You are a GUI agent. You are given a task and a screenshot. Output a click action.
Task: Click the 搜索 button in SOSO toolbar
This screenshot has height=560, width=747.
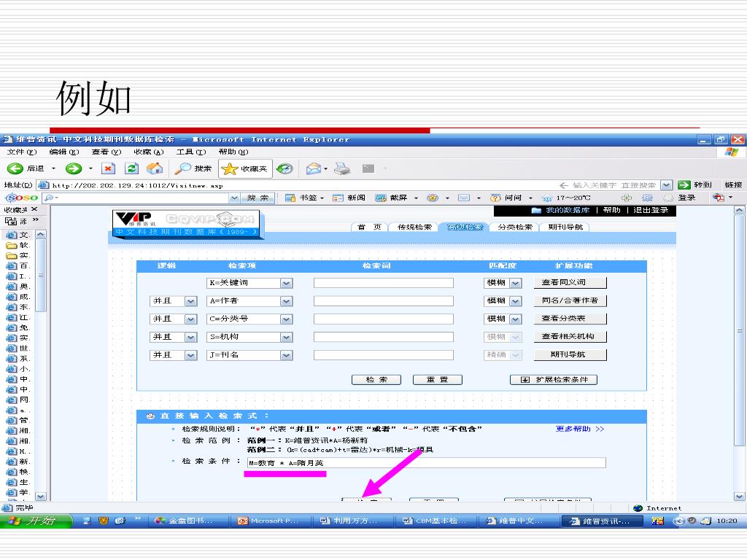point(258,198)
